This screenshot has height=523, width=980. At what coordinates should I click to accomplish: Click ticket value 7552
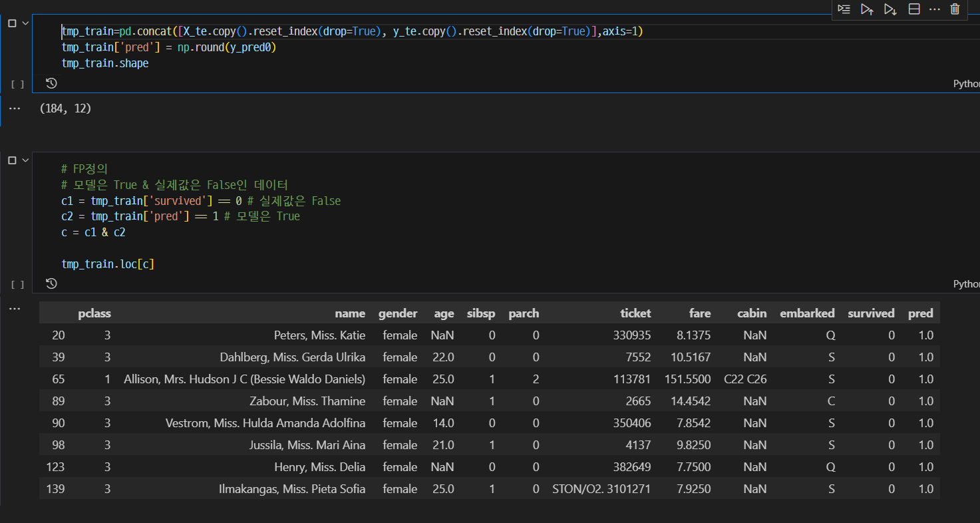click(637, 357)
